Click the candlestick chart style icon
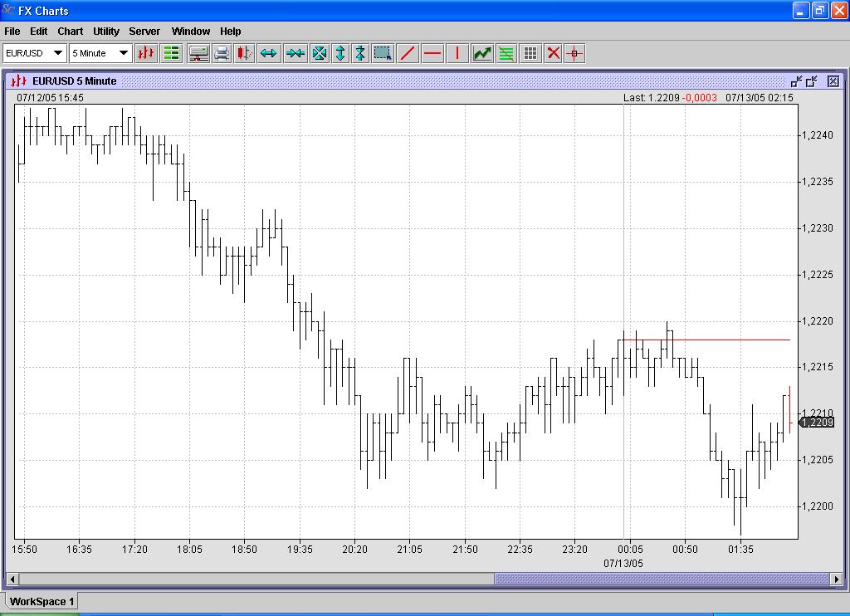Image resolution: width=850 pixels, height=616 pixels. pos(245,53)
